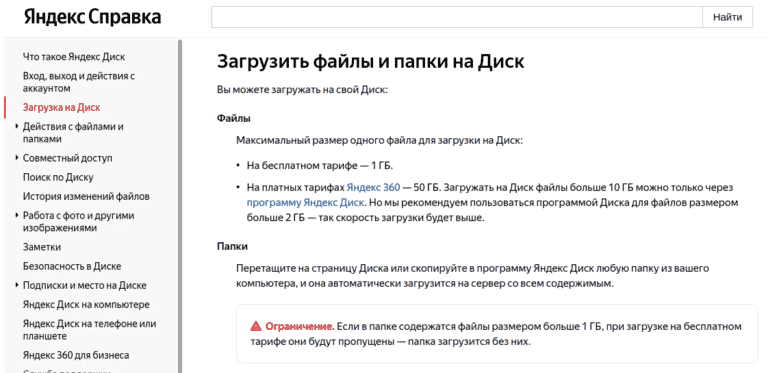Open Безопасность в Диске page
The height and width of the screenshot is (373, 768).
[72, 266]
